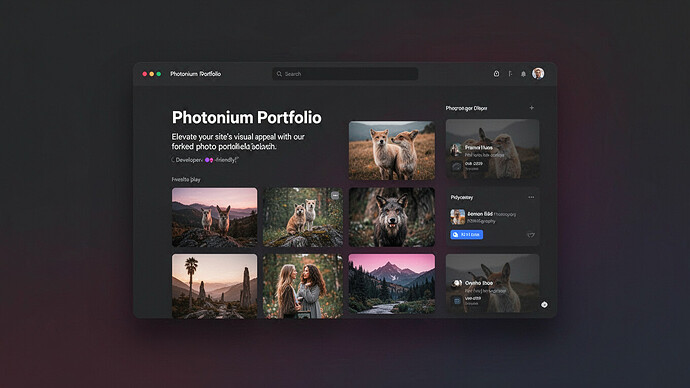The width and height of the screenshot is (690, 388).
Task: Click the small avatar on top sidebar card
Action: coord(456,150)
